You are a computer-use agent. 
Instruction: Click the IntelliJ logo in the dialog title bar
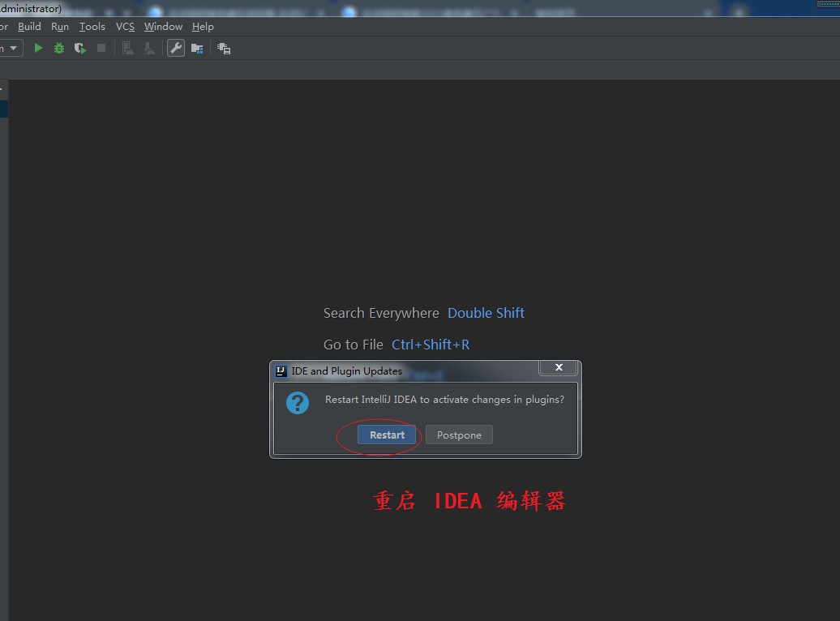point(281,370)
